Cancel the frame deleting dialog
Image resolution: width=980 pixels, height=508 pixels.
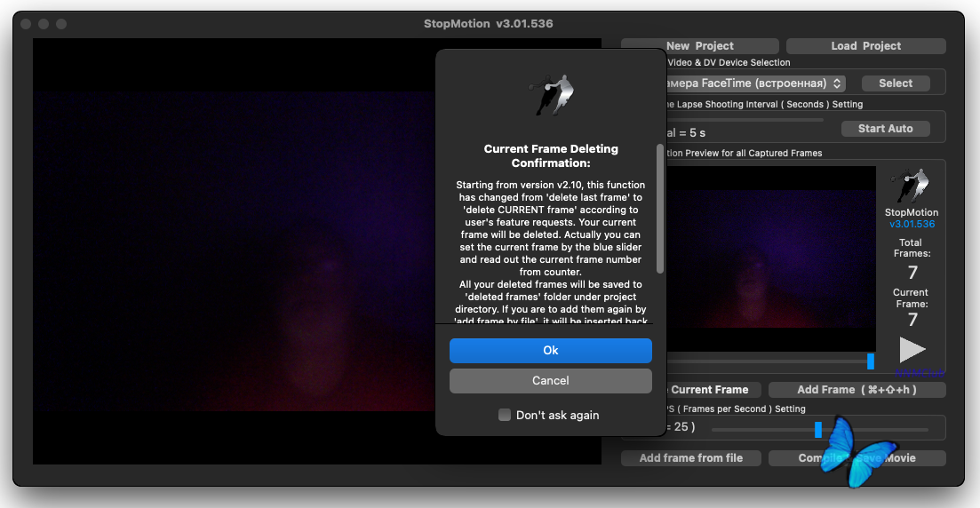point(551,380)
